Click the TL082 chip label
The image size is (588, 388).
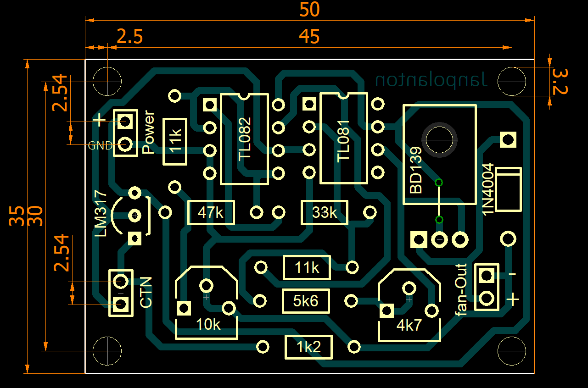tap(245, 139)
